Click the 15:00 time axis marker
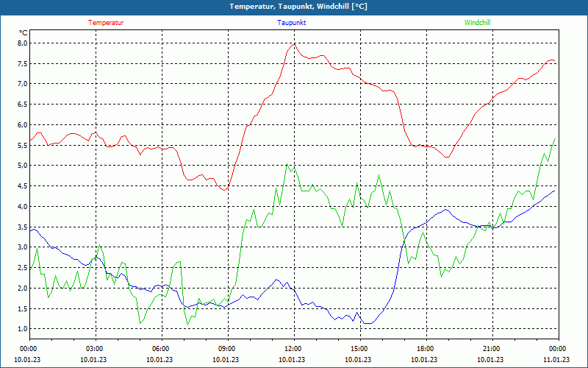 (359, 349)
